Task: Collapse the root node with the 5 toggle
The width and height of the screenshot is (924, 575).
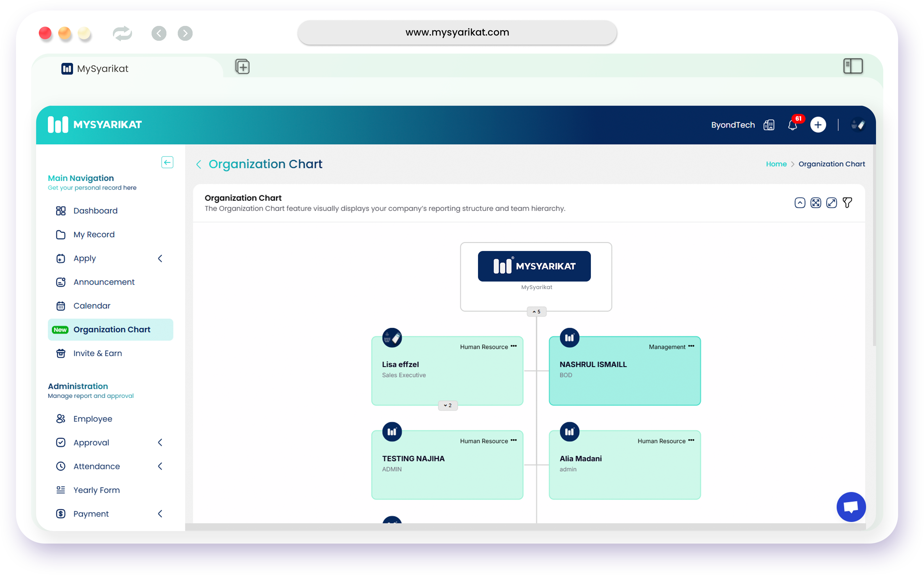Action: tap(536, 312)
